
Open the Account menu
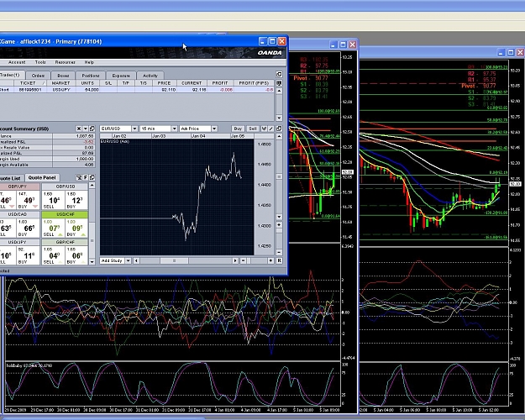point(17,62)
